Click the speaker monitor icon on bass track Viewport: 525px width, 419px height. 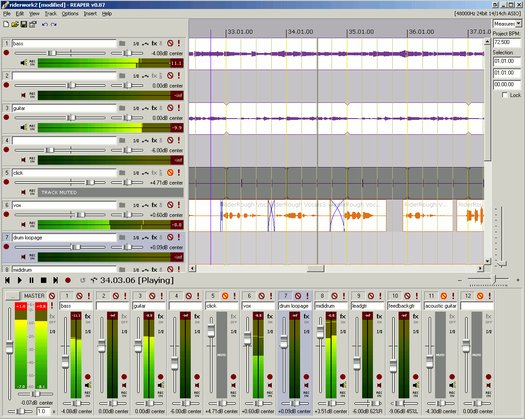(23, 63)
